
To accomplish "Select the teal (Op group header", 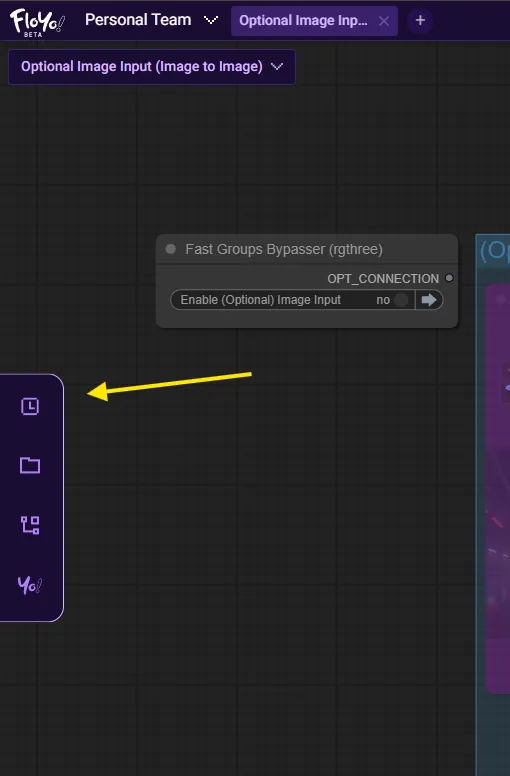I will (494, 250).
